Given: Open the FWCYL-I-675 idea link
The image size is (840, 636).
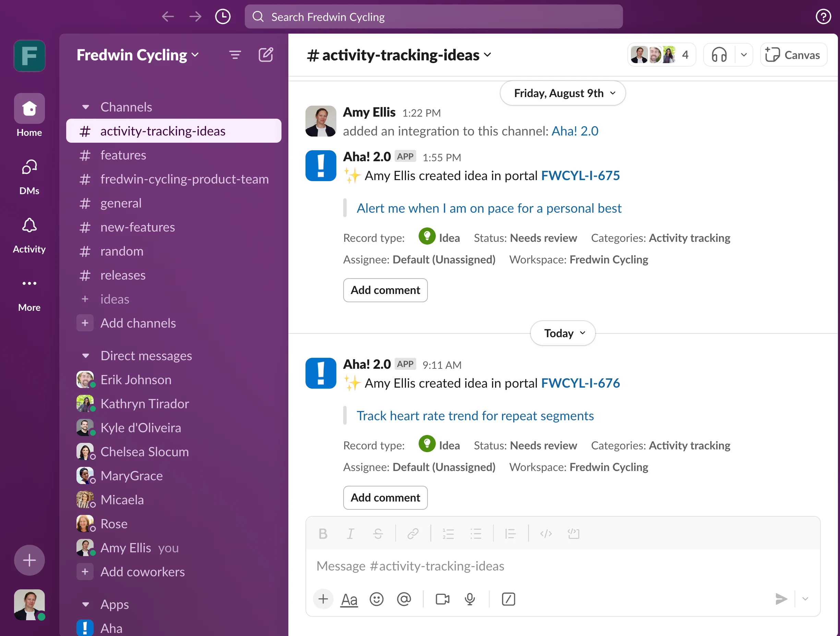Looking at the screenshot, I should pos(580,176).
